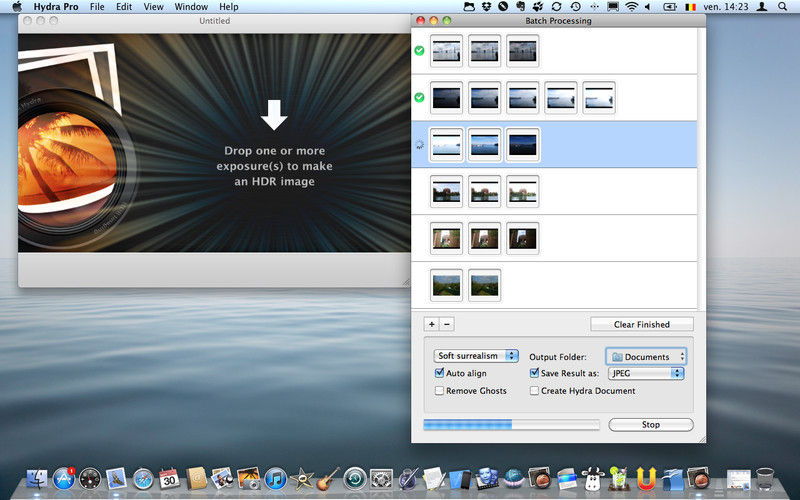Open the File menu
Image resolution: width=800 pixels, height=500 pixels.
pyautogui.click(x=97, y=7)
